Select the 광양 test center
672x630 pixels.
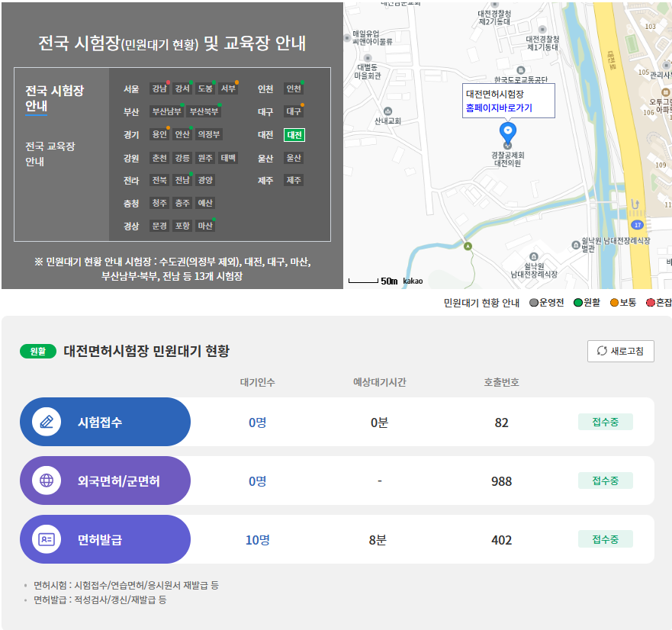coord(205,180)
